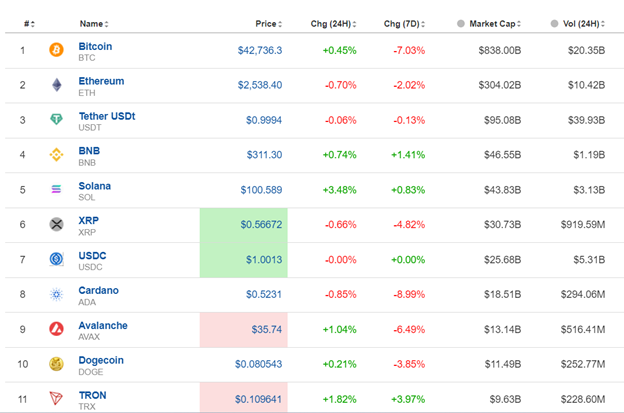624x413 pixels.
Task: Click the TRON logo icon
Action: tap(56, 399)
